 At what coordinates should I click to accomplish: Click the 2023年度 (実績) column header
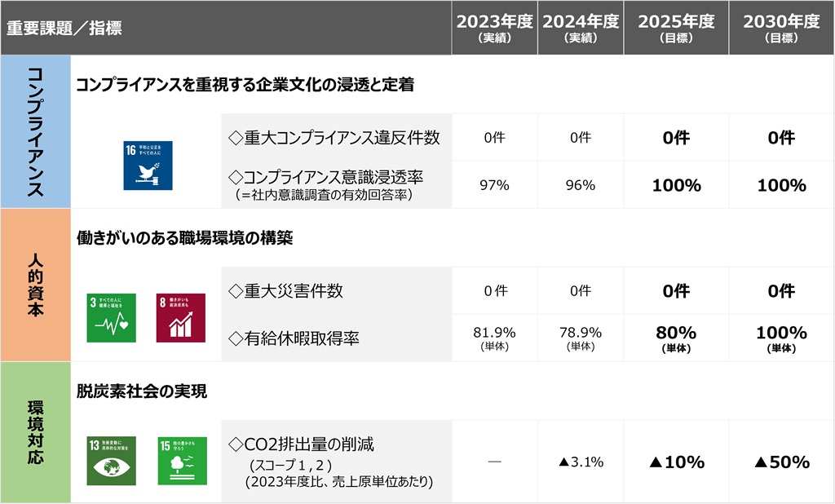[494, 28]
